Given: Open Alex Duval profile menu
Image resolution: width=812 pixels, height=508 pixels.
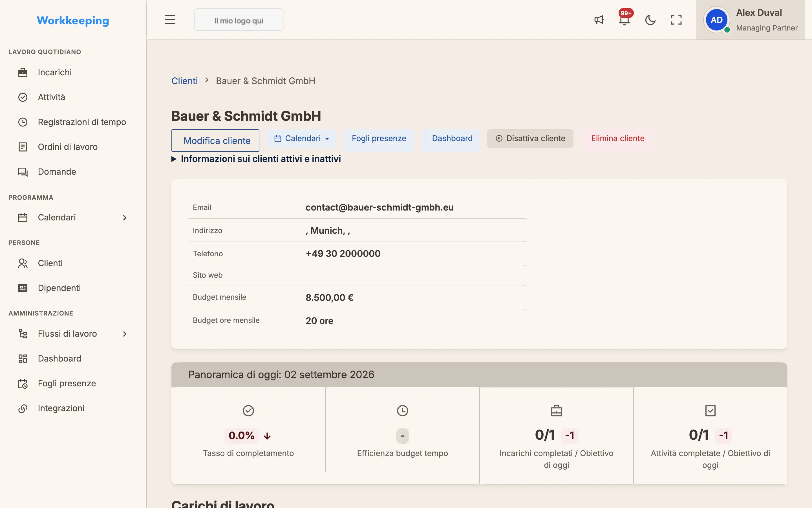Looking at the screenshot, I should click(x=750, y=20).
